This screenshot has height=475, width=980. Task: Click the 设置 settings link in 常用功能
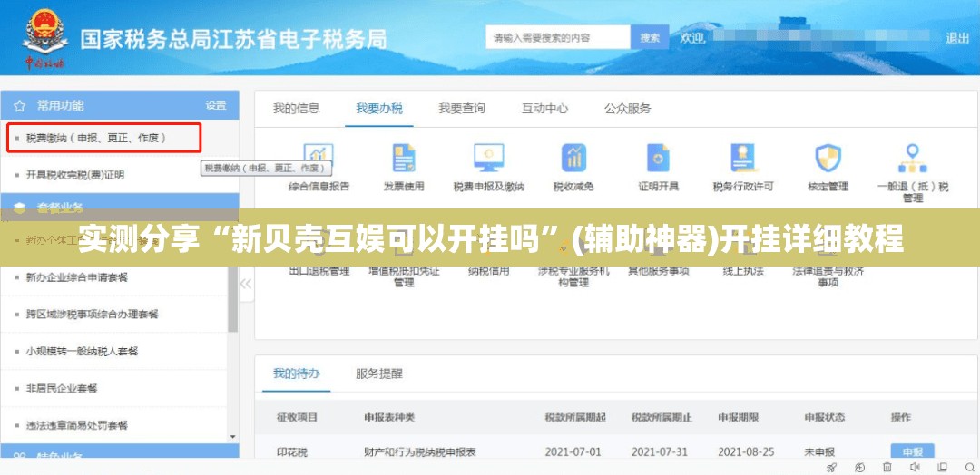(x=216, y=105)
